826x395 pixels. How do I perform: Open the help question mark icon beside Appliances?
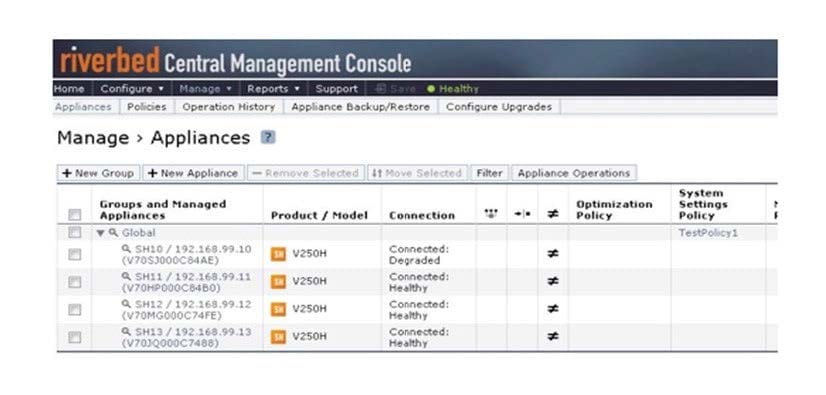click(268, 137)
